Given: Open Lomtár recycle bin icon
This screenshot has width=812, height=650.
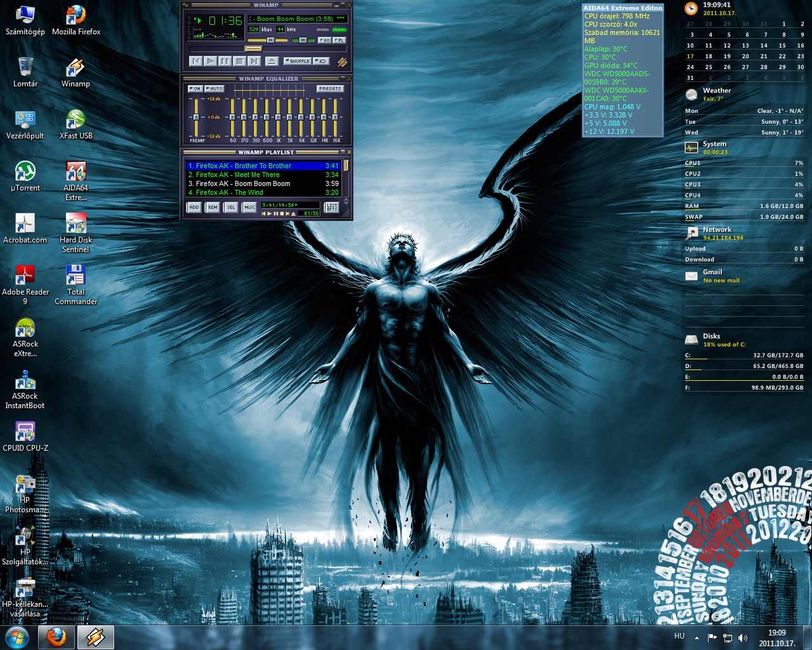Looking at the screenshot, I should [x=25, y=72].
